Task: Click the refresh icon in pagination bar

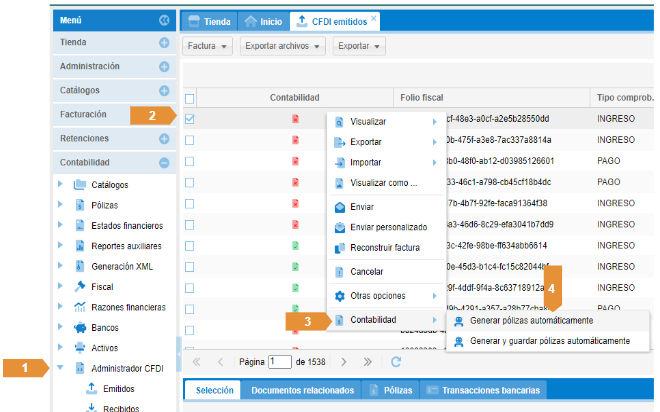Action: 396,361
